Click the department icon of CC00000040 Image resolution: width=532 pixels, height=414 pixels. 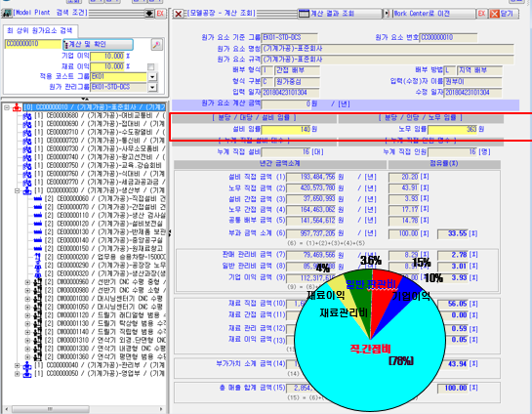point(26,366)
